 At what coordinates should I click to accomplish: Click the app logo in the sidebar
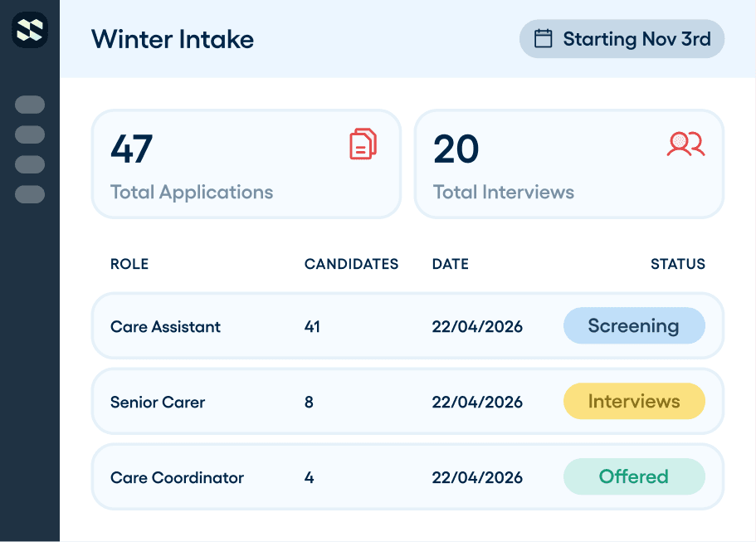point(30,30)
